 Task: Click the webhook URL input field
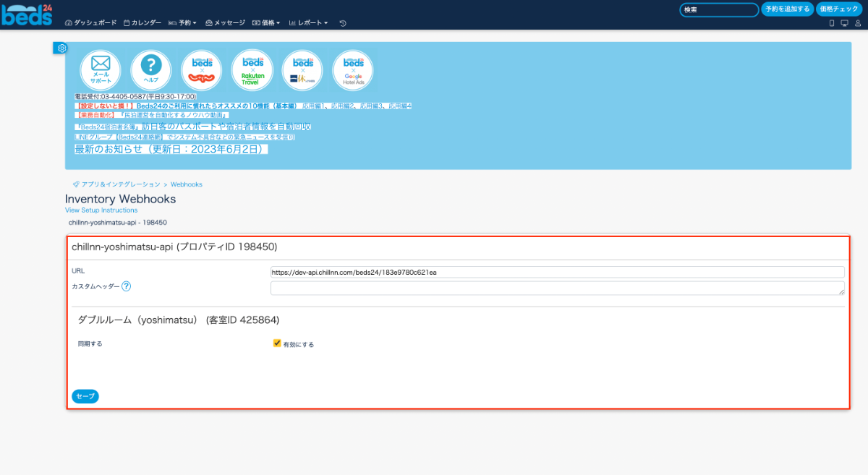coord(556,272)
